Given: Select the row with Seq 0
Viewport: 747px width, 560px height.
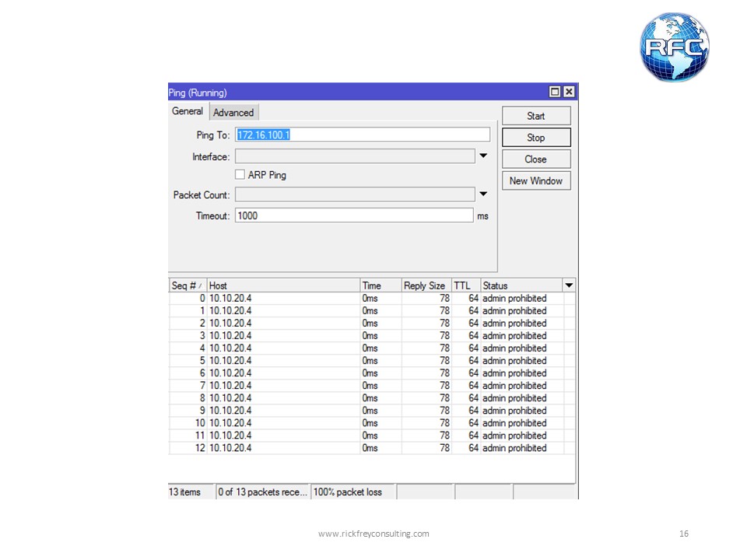Looking at the screenshot, I should pos(372,298).
